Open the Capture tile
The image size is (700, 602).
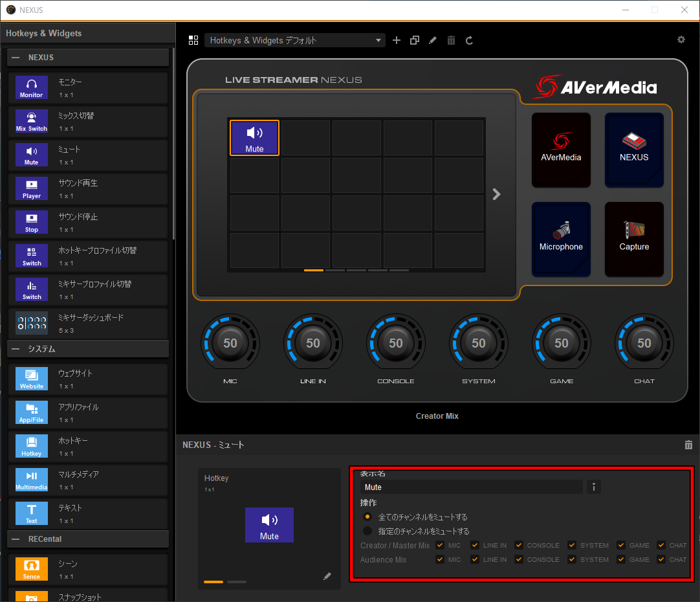tap(634, 240)
